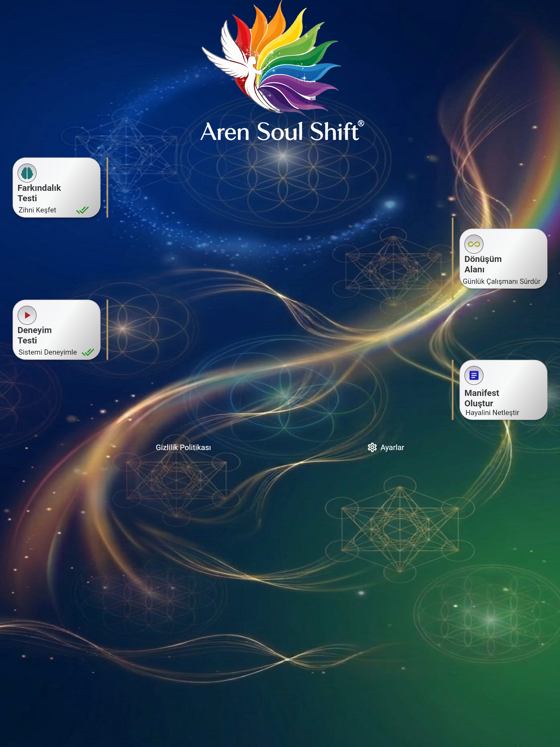The width and height of the screenshot is (560, 747).
Task: Open Gizlilik Politikası link
Action: [183, 447]
